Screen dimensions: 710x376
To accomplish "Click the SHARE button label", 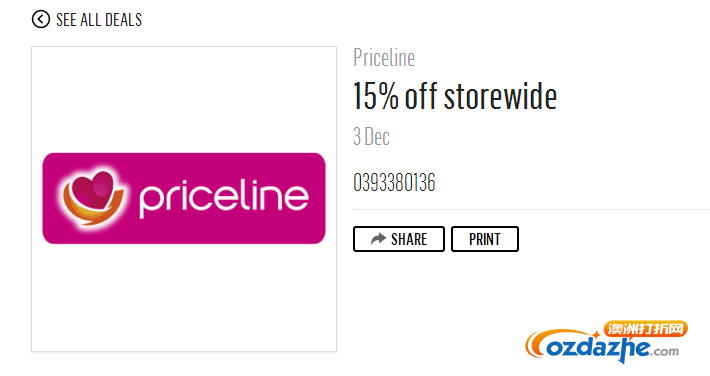I will pyautogui.click(x=409, y=239).
